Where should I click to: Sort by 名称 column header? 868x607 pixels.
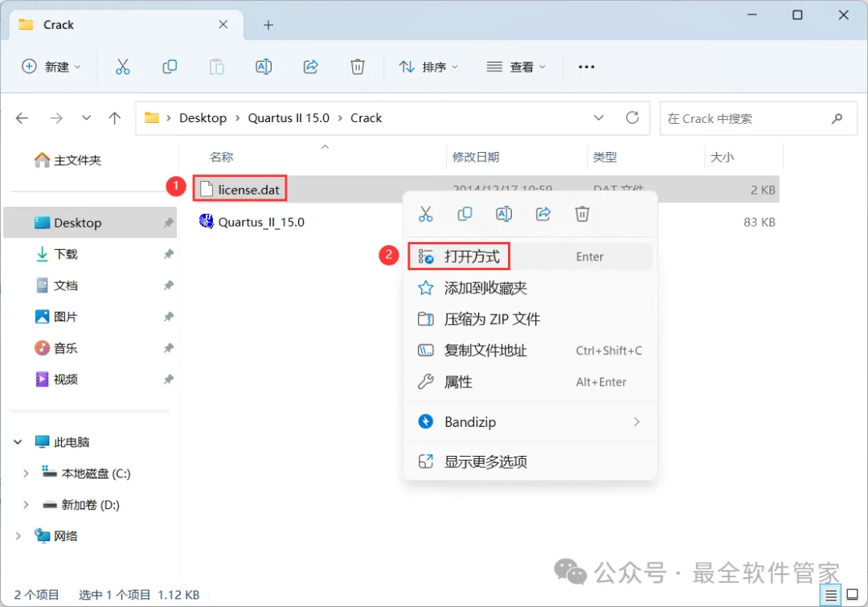[222, 158]
